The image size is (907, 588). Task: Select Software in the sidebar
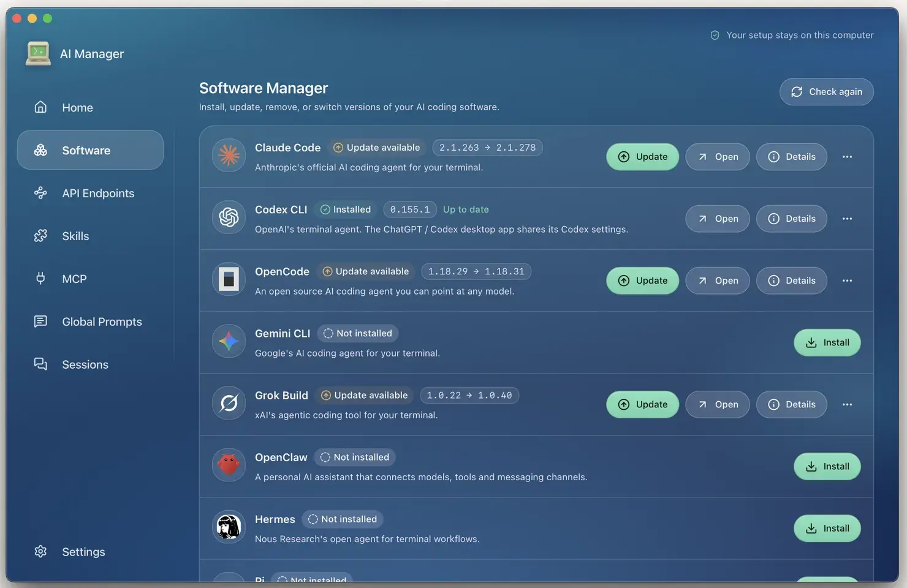(90, 150)
